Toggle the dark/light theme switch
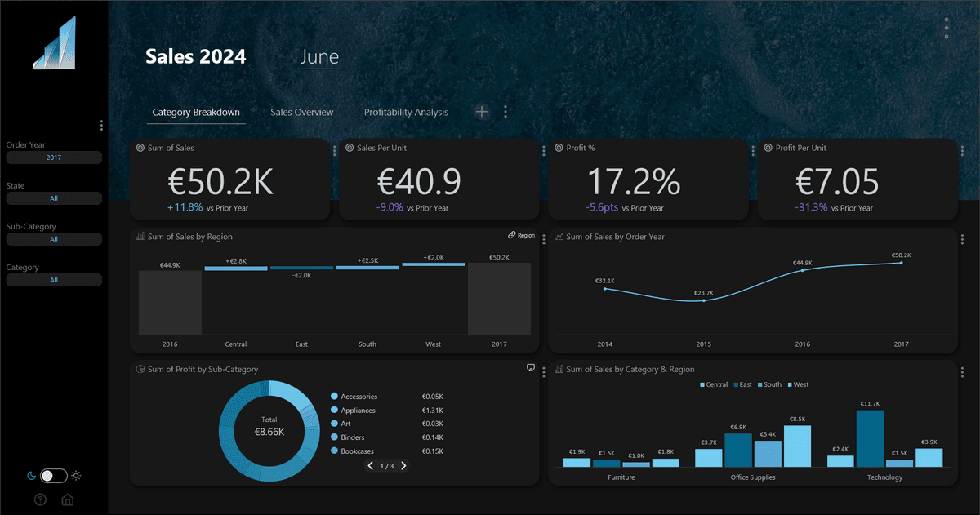980x515 pixels. (x=53, y=475)
